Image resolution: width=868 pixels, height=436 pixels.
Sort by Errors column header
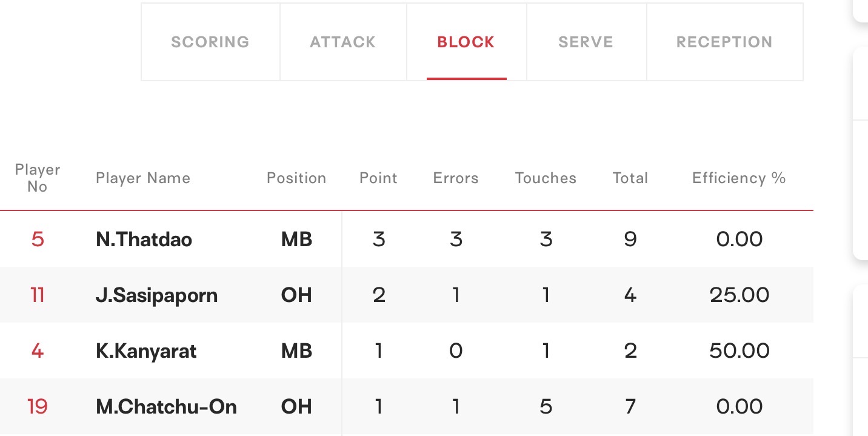(x=456, y=178)
